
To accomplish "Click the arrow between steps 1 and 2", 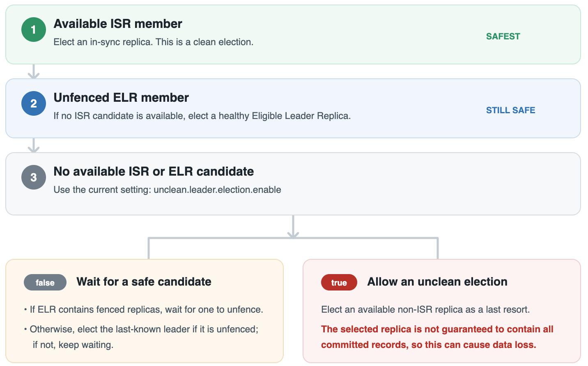I will click(x=34, y=71).
